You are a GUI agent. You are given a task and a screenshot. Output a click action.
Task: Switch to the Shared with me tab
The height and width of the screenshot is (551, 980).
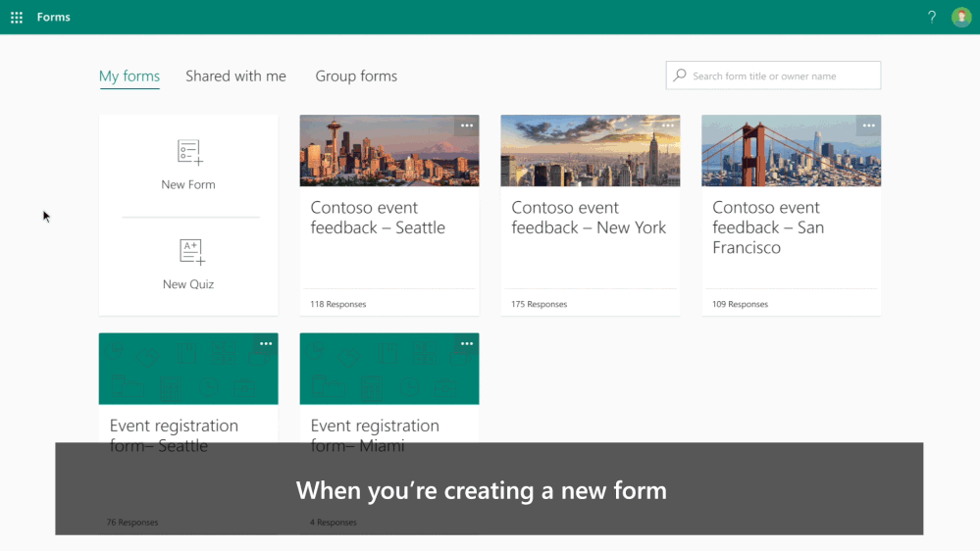(235, 76)
